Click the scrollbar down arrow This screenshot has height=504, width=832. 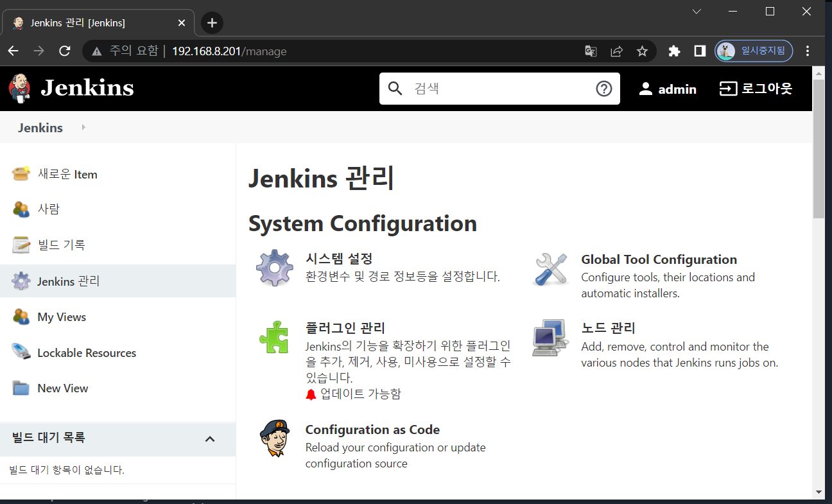click(819, 492)
